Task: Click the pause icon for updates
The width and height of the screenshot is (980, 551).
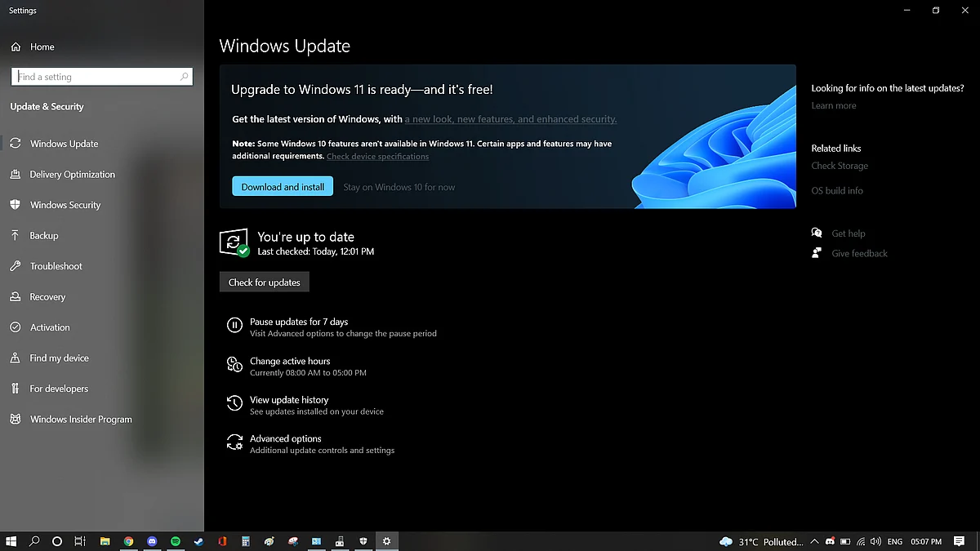Action: click(x=234, y=326)
